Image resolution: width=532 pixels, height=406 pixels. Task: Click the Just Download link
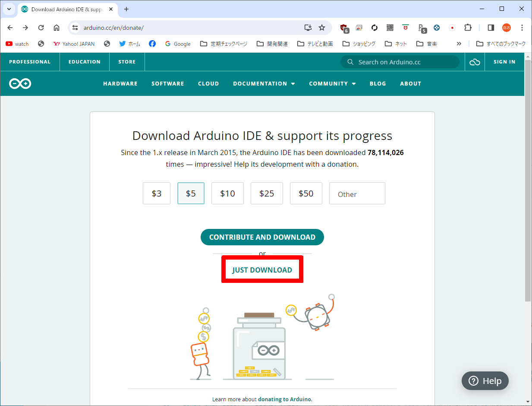tap(262, 270)
